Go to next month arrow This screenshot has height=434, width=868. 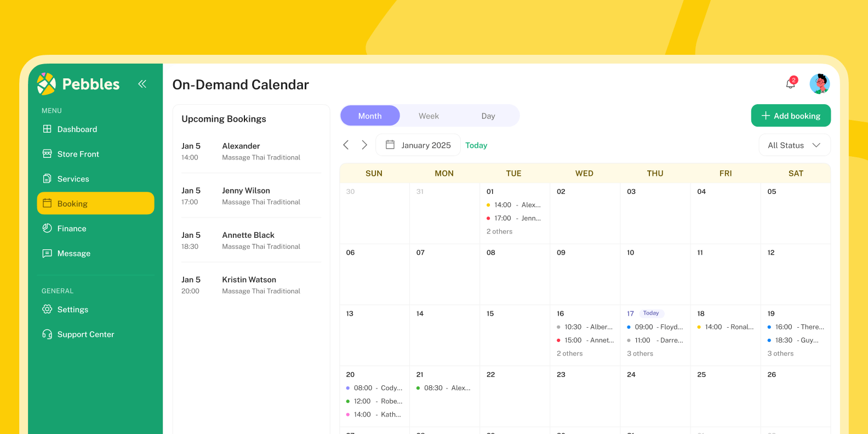pyautogui.click(x=364, y=145)
